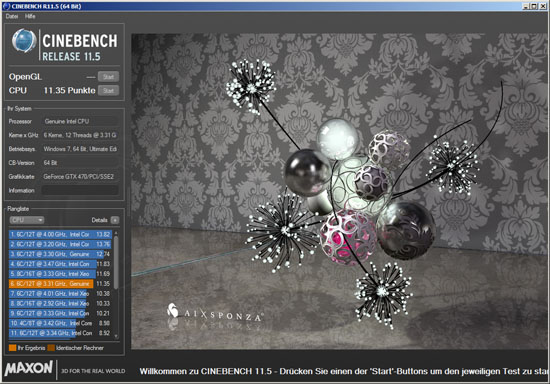550x384 pixels.
Task: Select the CB-Version value '64 Bit'
Action: 80,163
